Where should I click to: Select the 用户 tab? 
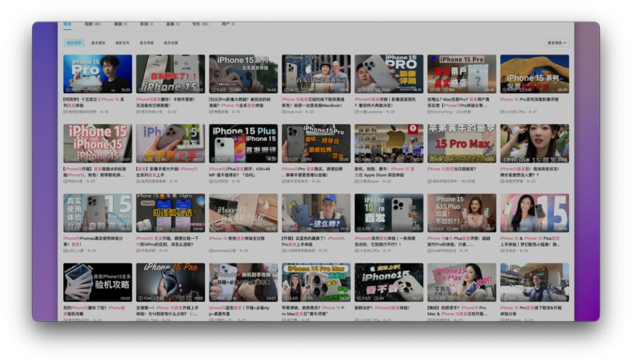pos(228,24)
